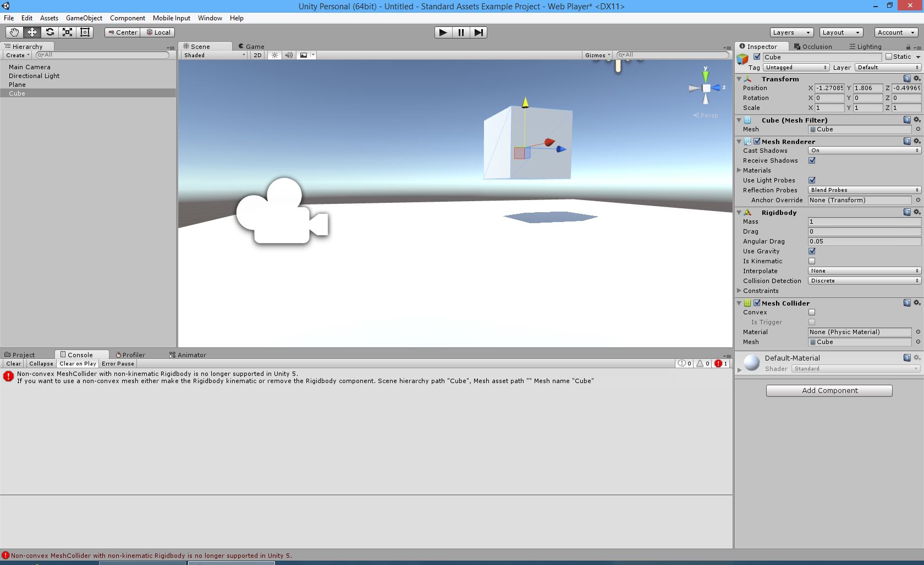Screen dimensions: 924x565
Task: Open the GameObject menu
Action: coord(83,18)
